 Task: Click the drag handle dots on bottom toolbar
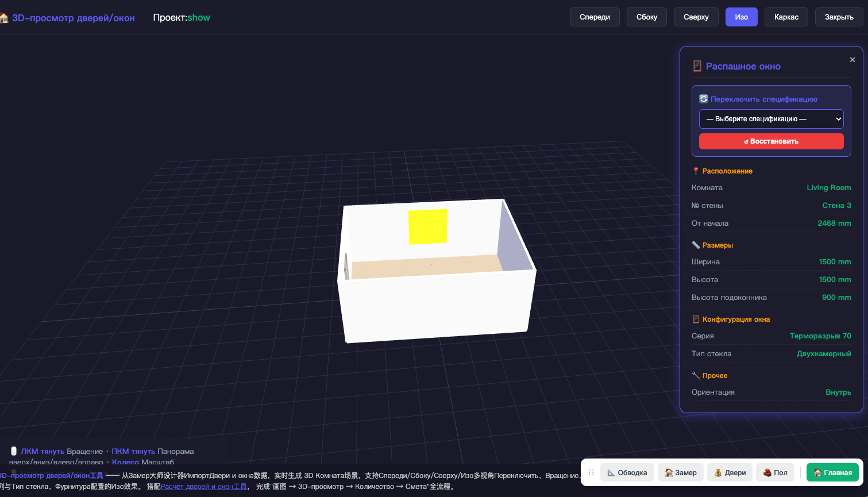coord(591,473)
